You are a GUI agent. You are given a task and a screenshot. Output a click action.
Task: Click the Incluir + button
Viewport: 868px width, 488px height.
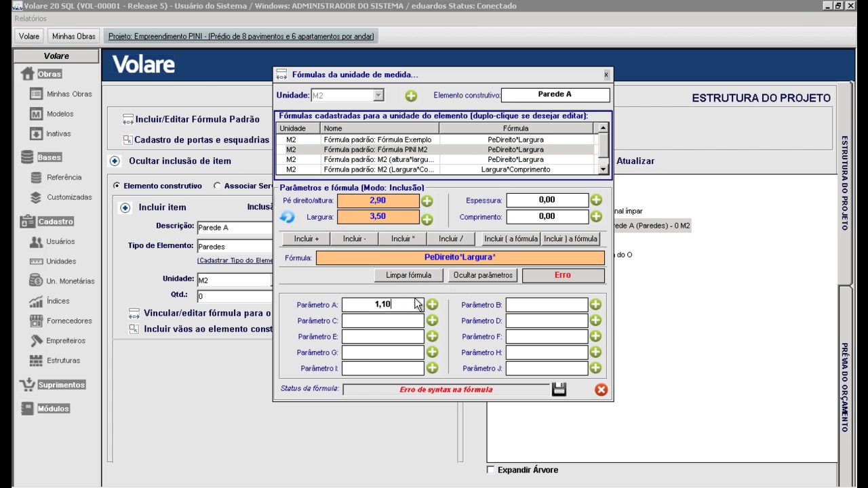coord(307,239)
